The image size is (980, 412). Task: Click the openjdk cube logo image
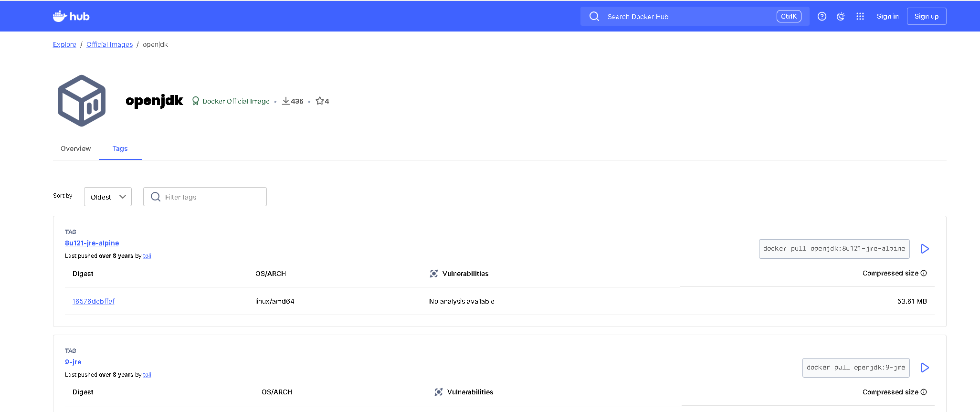[82, 101]
